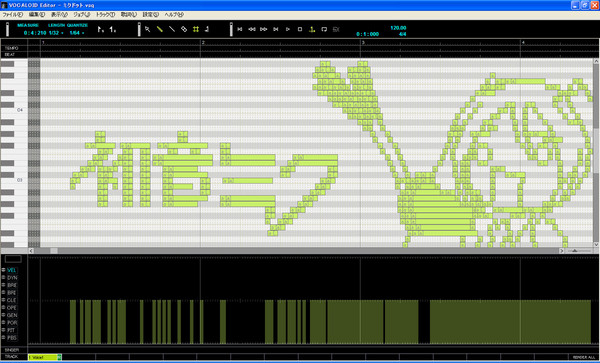The height and width of the screenshot is (363, 600).
Task: Select the 1 Voice1 track tab
Action: coord(44,357)
